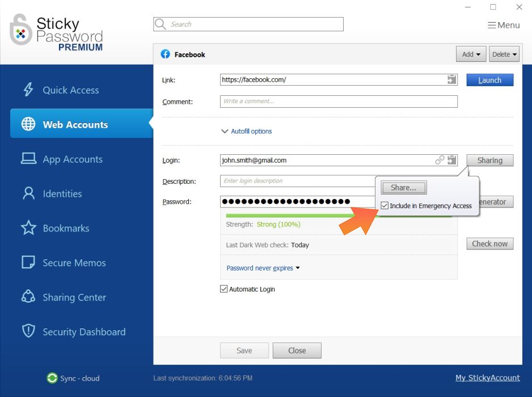Uncheck Include in Emergency Access
This screenshot has width=532, height=397.
(385, 206)
